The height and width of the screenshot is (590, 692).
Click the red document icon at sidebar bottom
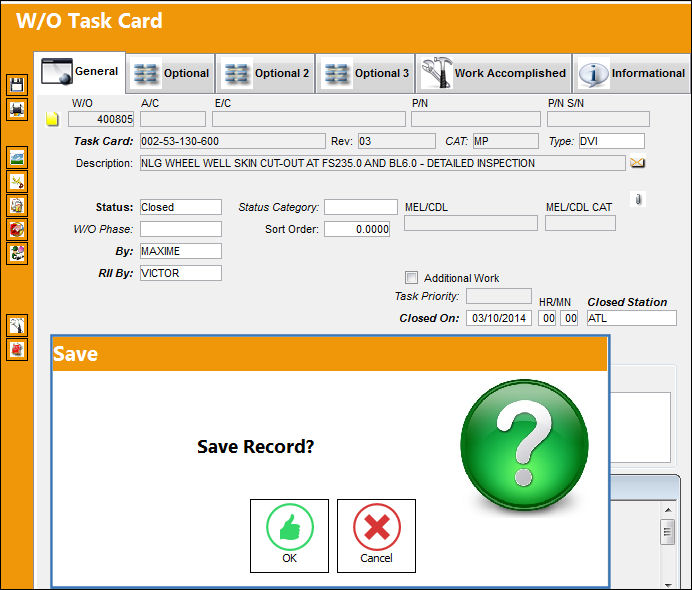point(17,350)
